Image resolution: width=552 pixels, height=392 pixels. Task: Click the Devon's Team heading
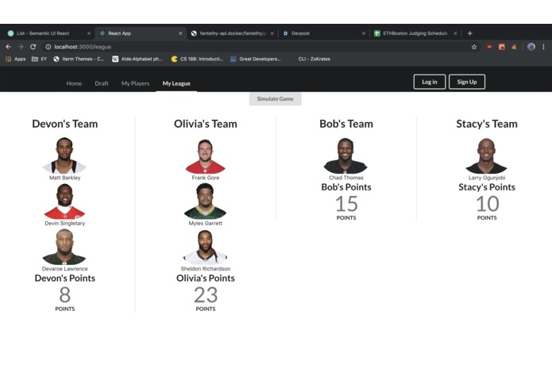[65, 124]
